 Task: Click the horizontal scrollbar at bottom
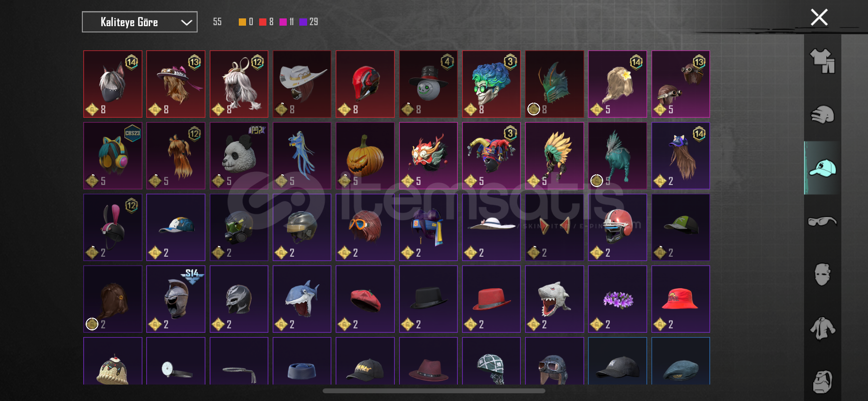tap(434, 391)
